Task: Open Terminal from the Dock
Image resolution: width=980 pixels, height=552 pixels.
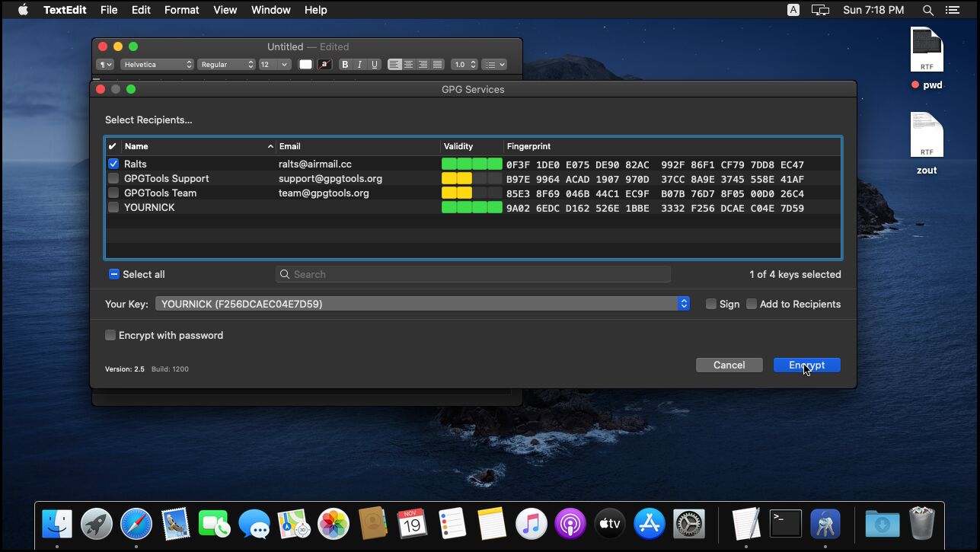Action: click(x=785, y=524)
